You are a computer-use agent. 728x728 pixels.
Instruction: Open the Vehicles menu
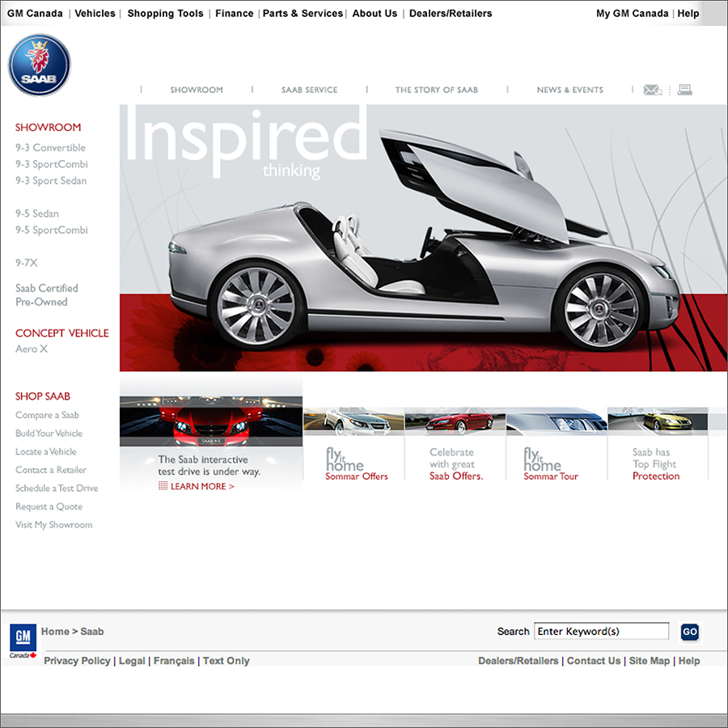click(95, 14)
